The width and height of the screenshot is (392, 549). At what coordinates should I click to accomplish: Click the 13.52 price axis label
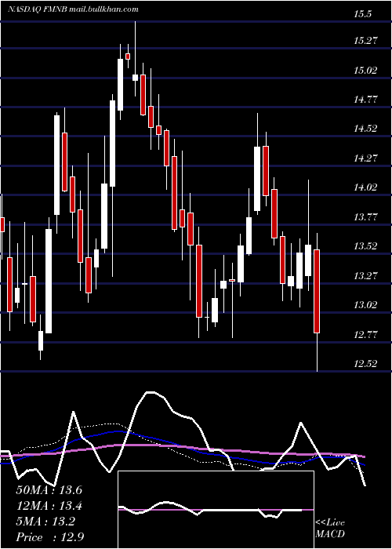(365, 246)
